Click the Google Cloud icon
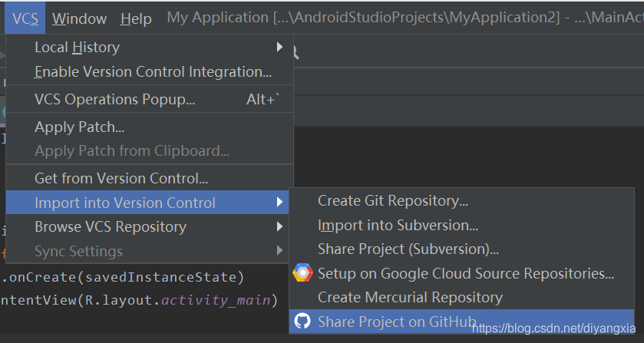This screenshot has height=343, width=644. pyautogui.click(x=302, y=272)
